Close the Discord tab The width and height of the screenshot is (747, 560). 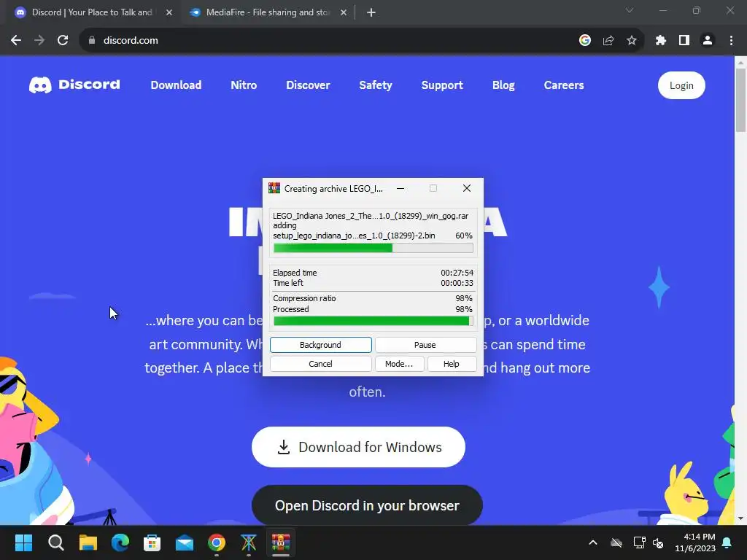click(169, 12)
